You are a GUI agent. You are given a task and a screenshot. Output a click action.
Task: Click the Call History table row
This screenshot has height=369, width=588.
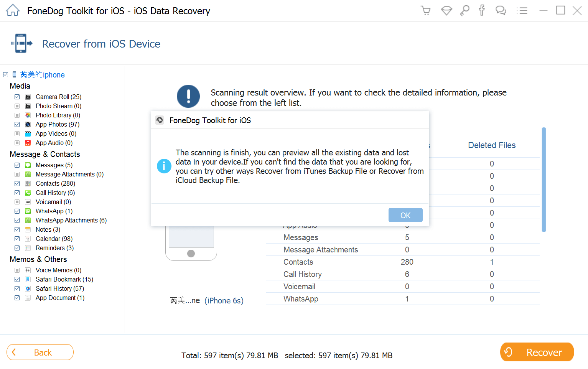click(403, 274)
